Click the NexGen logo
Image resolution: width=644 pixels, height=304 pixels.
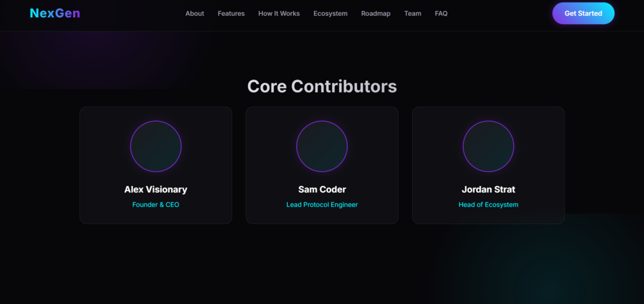click(55, 13)
